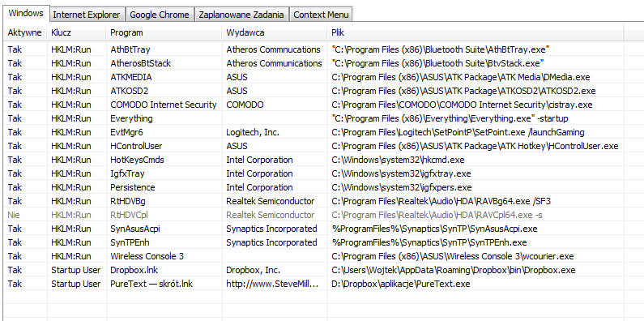Click Realtek Semiconductor publisher for RtHDVBg
Viewport: 644px width, 321px height.
(271, 201)
